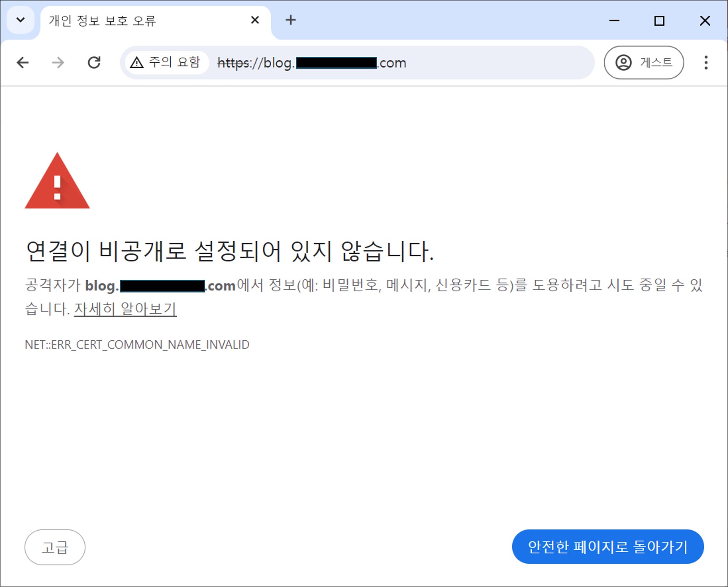
Task: Open a new tab with plus button
Action: pos(291,20)
